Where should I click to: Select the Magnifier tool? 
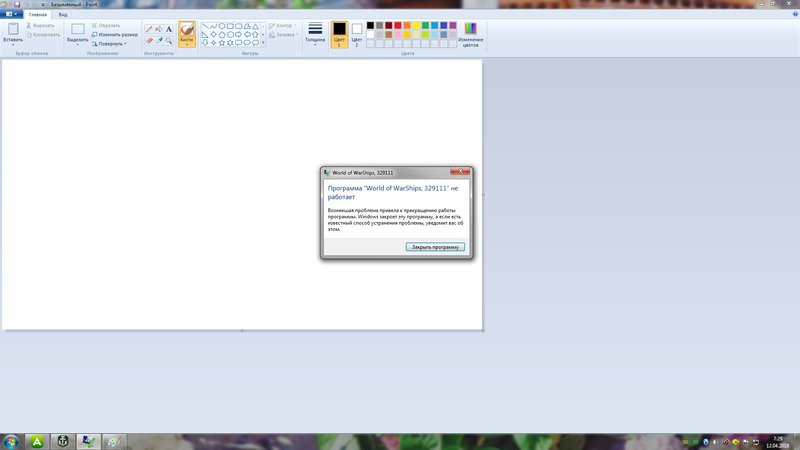169,41
